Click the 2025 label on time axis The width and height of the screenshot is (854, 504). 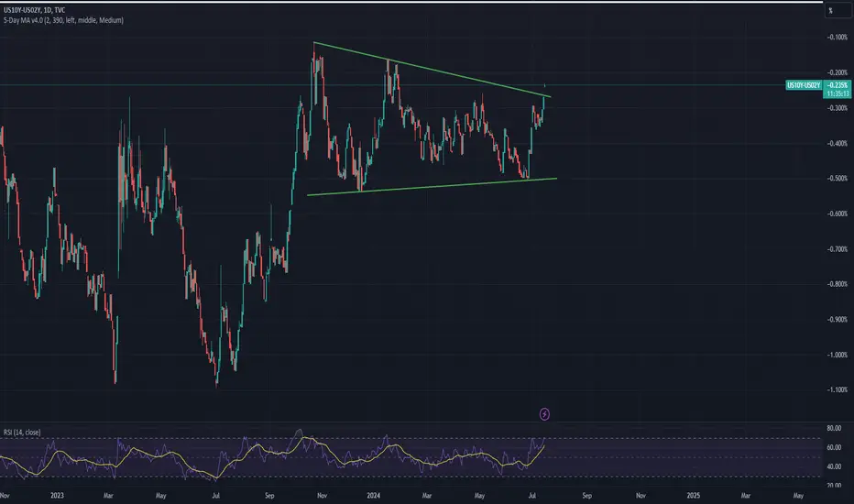coord(694,495)
